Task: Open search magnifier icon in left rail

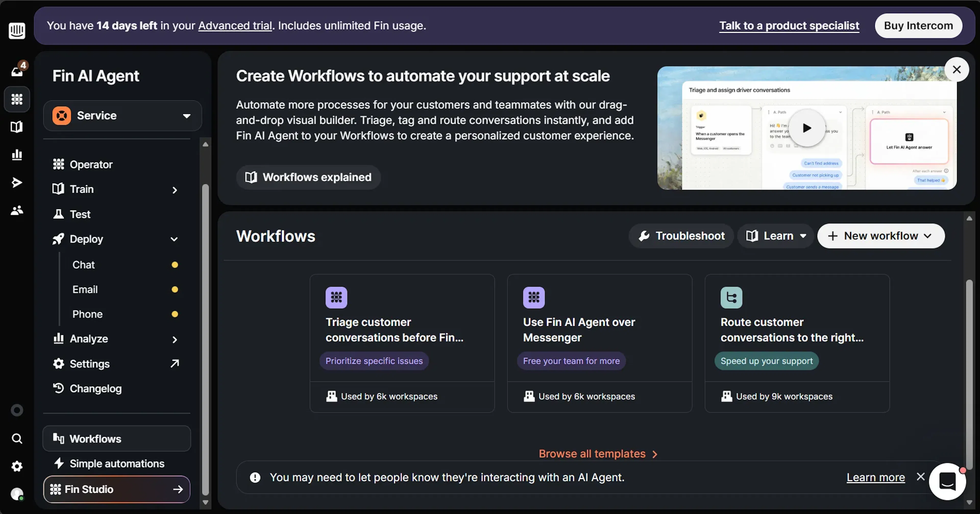Action: tap(17, 438)
